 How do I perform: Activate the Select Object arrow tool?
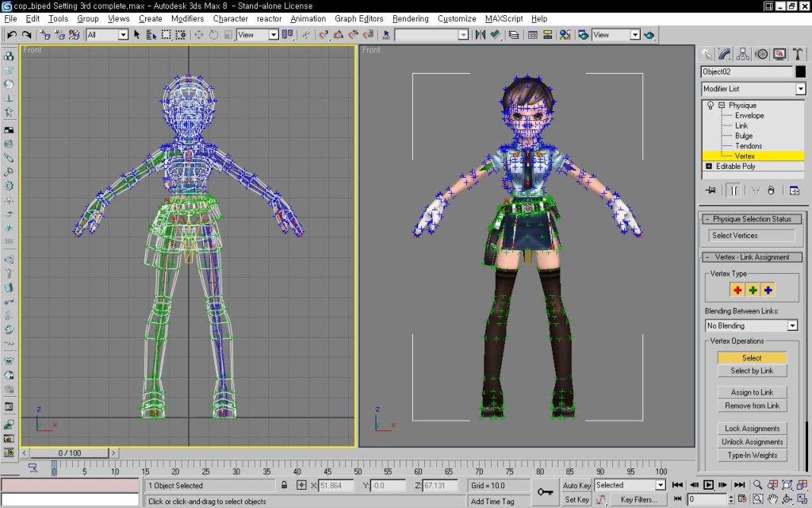(x=136, y=35)
